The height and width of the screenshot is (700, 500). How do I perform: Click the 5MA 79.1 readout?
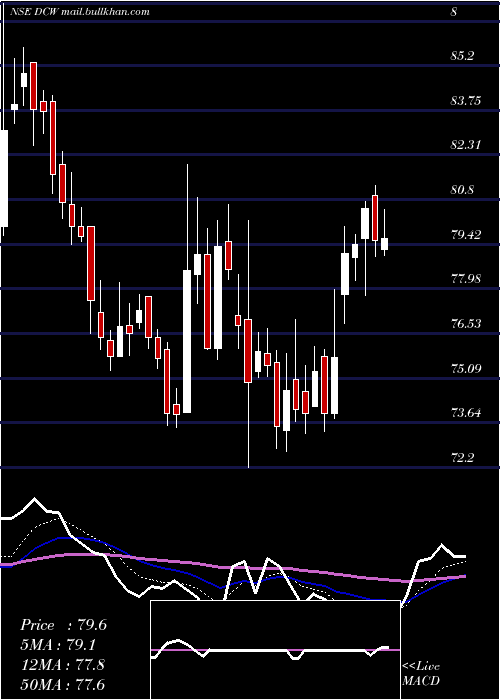pyautogui.click(x=58, y=645)
